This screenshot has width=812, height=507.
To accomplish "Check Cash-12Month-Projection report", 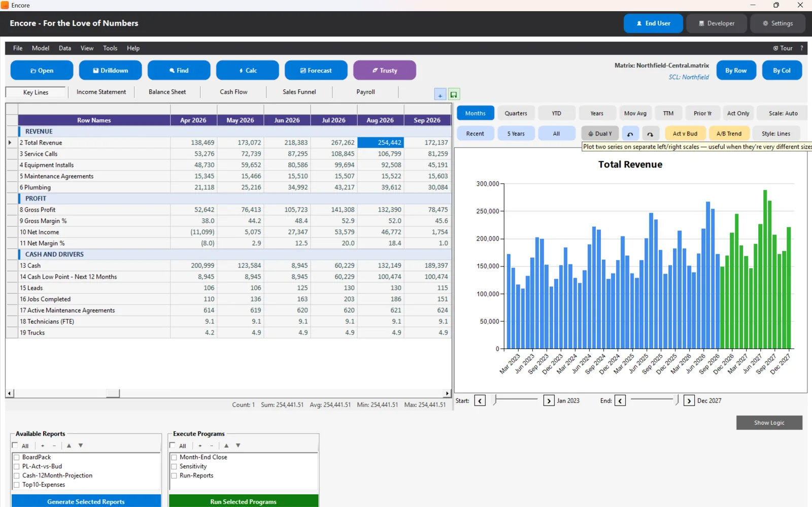I will click(17, 476).
